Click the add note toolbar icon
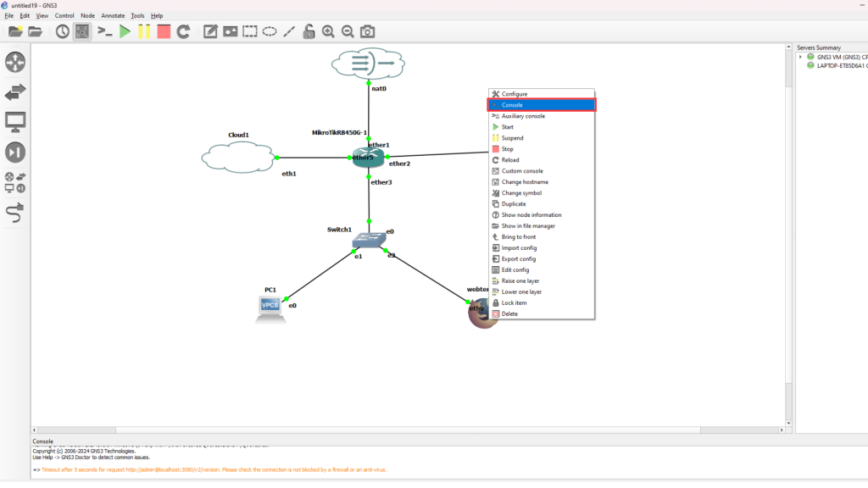The image size is (868, 488). 210,31
